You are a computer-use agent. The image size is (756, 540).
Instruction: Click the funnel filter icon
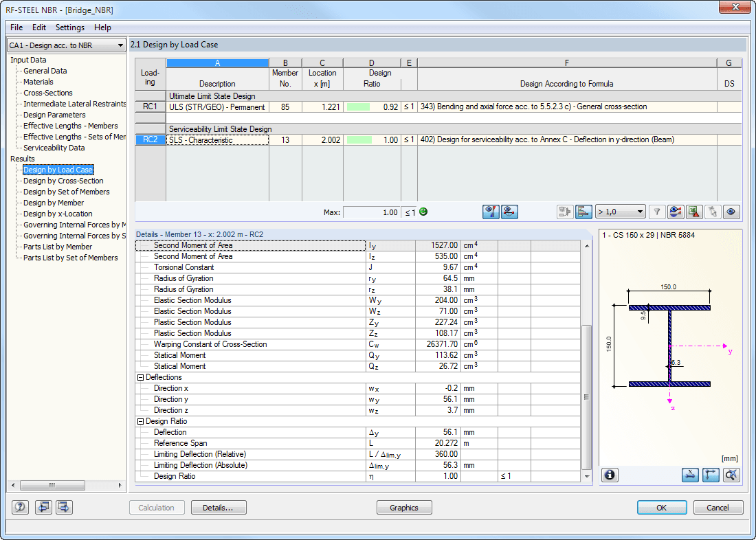coord(656,212)
